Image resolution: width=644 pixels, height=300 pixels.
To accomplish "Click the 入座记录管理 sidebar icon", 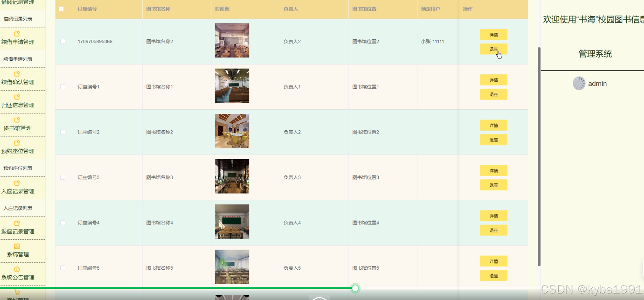I will tap(17, 183).
